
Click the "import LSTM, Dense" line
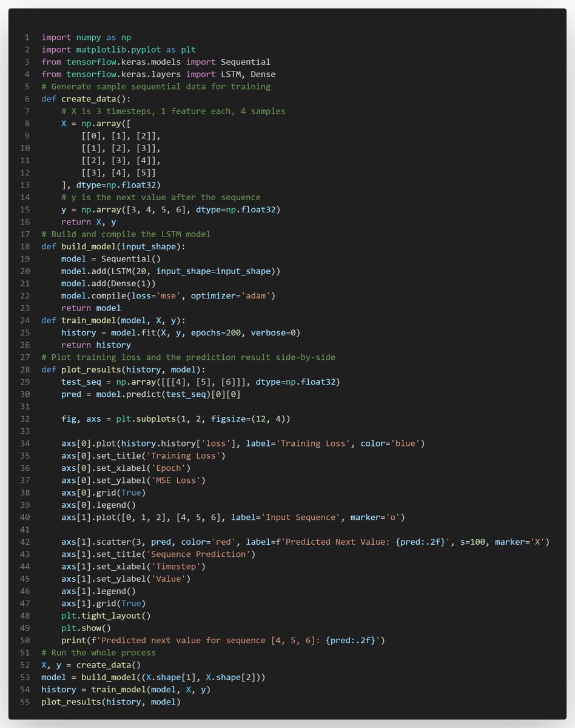(158, 74)
